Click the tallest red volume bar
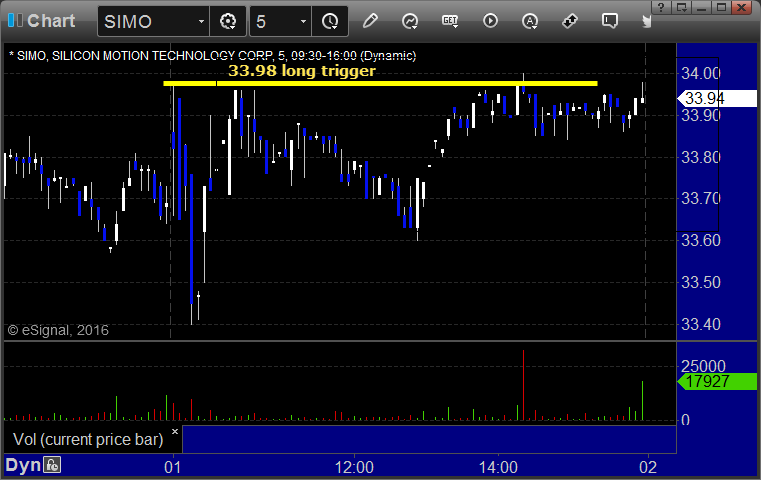The image size is (761, 480). point(523,385)
